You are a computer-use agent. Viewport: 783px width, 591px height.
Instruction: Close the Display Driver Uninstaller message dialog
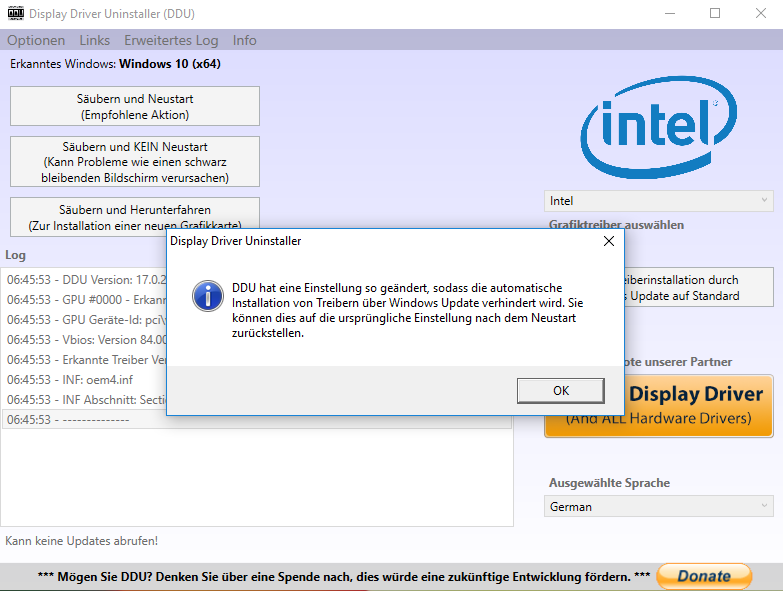608,241
